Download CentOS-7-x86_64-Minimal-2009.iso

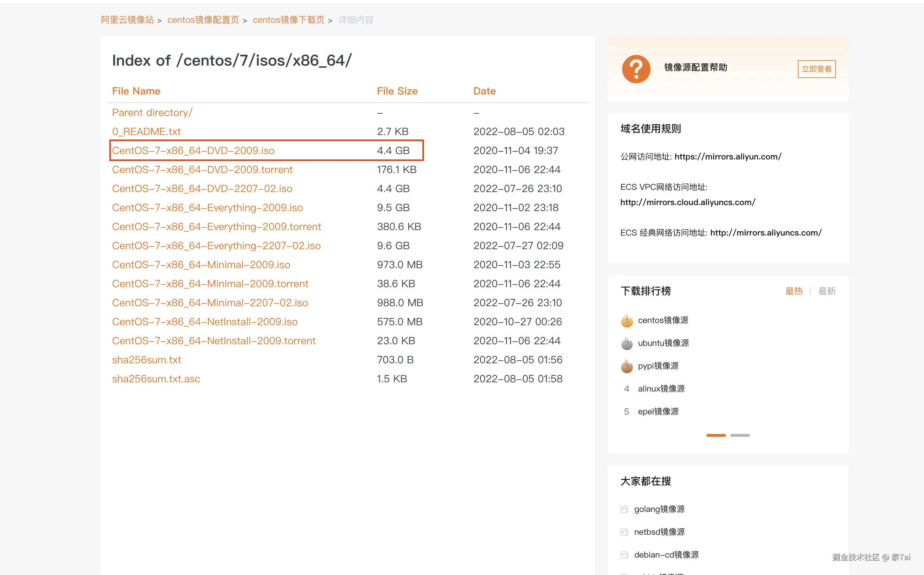[201, 265]
